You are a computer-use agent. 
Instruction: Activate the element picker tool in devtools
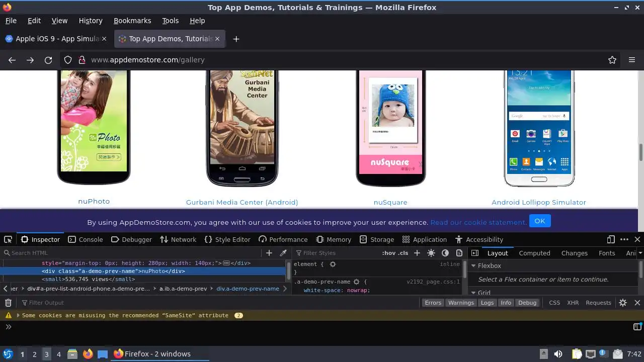coord(8,239)
